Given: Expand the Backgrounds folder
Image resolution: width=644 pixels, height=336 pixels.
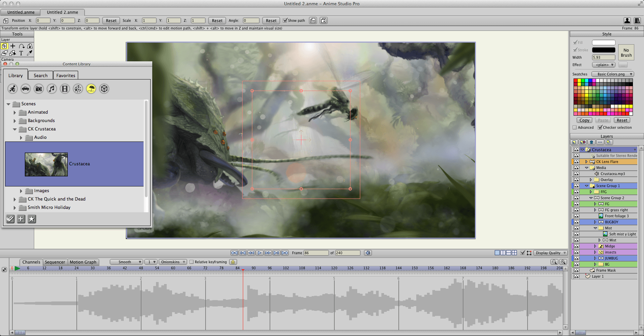Looking at the screenshot, I should (15, 121).
